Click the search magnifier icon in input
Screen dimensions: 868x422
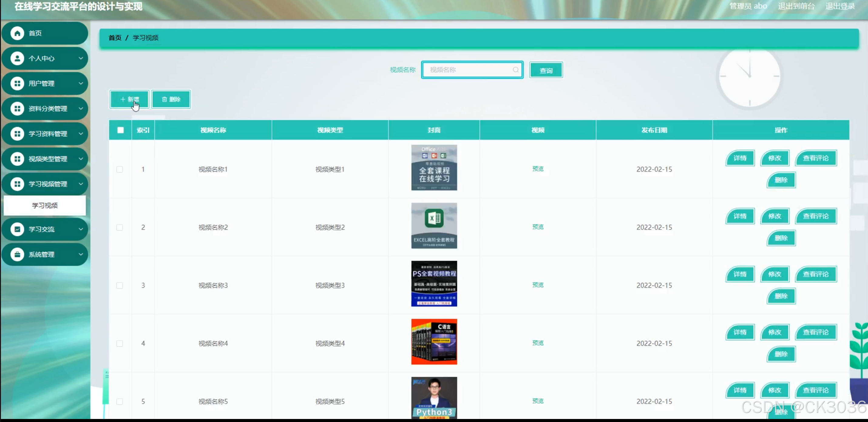tap(516, 70)
